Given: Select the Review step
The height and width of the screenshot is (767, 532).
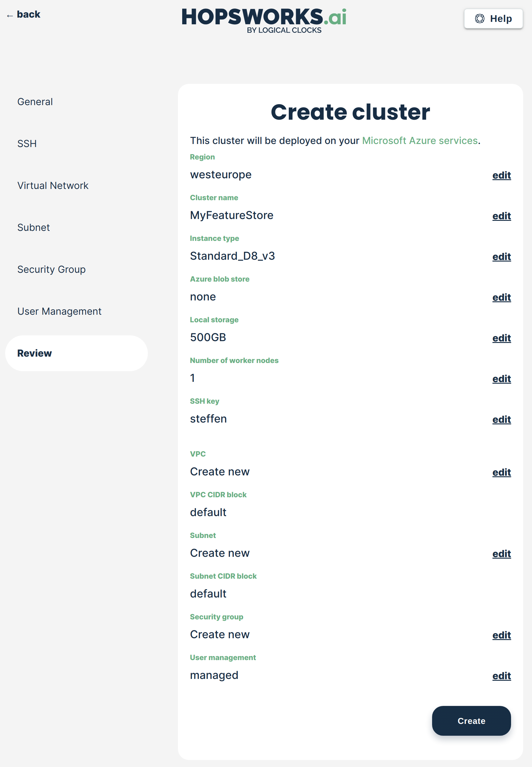Looking at the screenshot, I should 35,353.
